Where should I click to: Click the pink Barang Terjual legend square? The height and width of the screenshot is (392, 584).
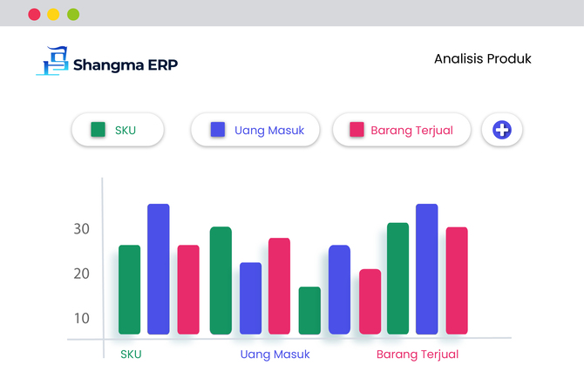tap(357, 130)
